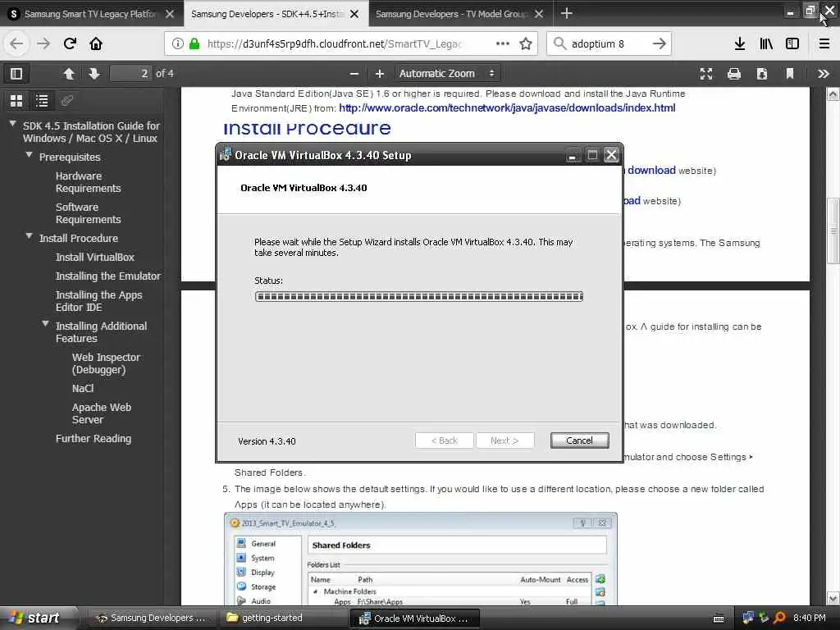Image resolution: width=840 pixels, height=630 pixels.
Task: Click the PDF vertical scrollbar thumb
Action: (x=833, y=231)
